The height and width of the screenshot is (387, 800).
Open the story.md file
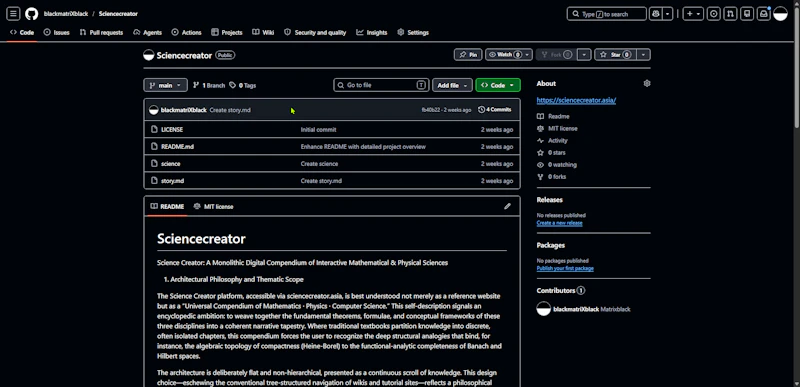[x=172, y=180]
